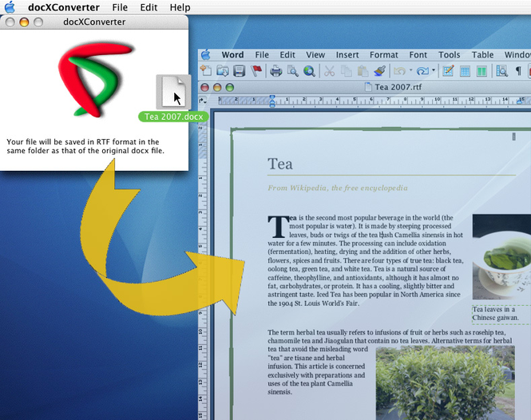
Task: Click the Apple logo in Word menu bar
Action: click(205, 54)
